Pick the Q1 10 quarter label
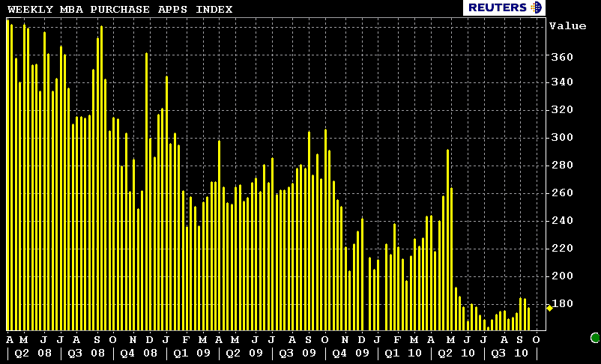 pos(402,353)
